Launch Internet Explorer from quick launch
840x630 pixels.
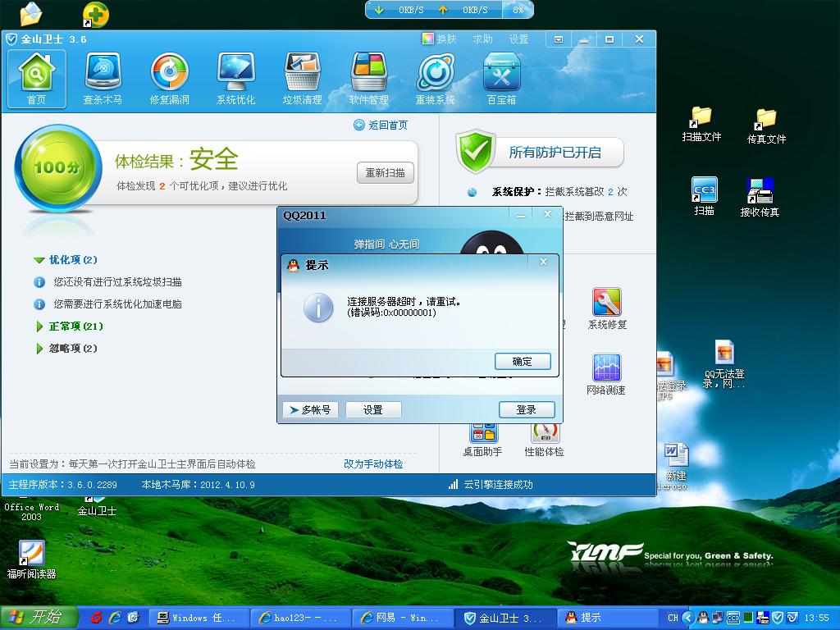tap(115, 618)
